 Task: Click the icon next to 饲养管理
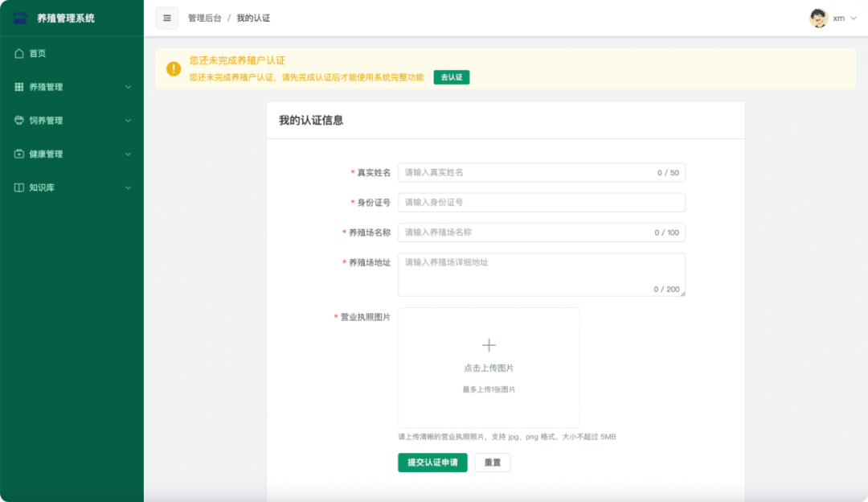(20, 120)
